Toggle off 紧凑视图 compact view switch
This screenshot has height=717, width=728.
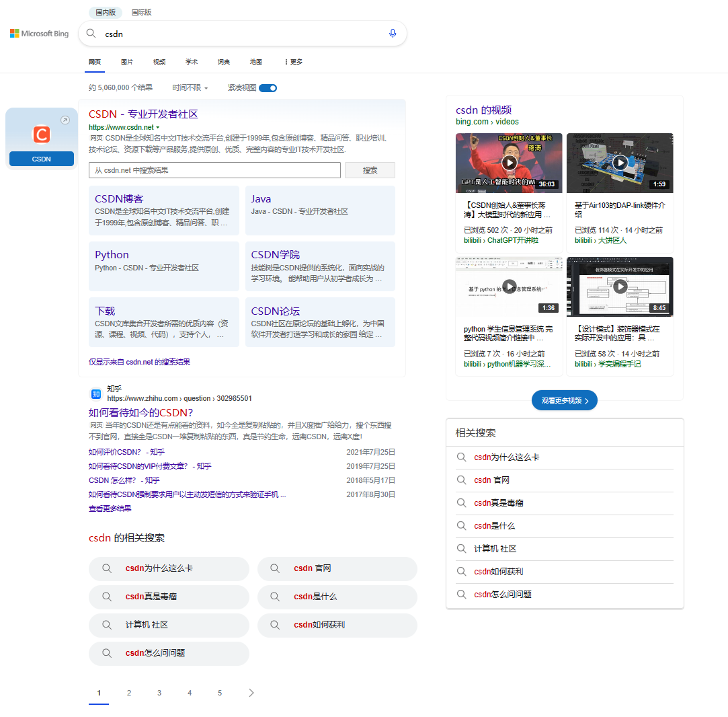pos(268,87)
